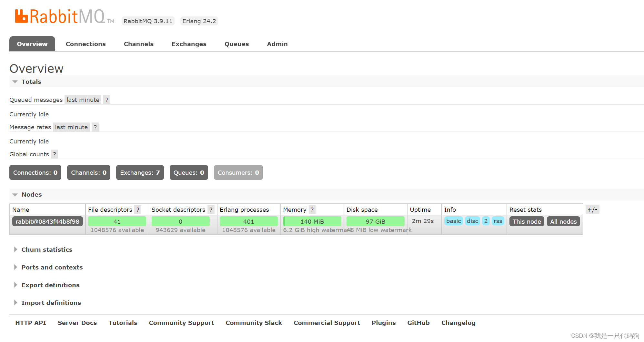Screen dimensions: 644x342
Task: Open help for Socket descriptors
Action: point(211,210)
